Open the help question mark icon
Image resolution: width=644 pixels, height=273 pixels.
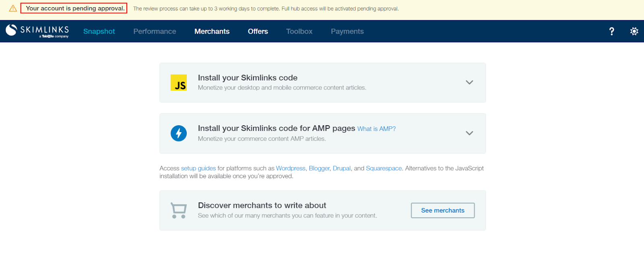pos(611,31)
